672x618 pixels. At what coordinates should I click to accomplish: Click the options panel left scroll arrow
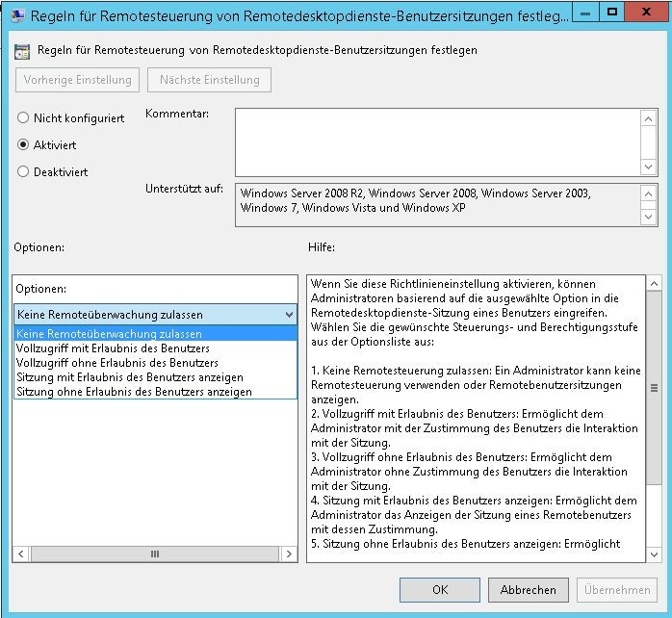(21, 554)
